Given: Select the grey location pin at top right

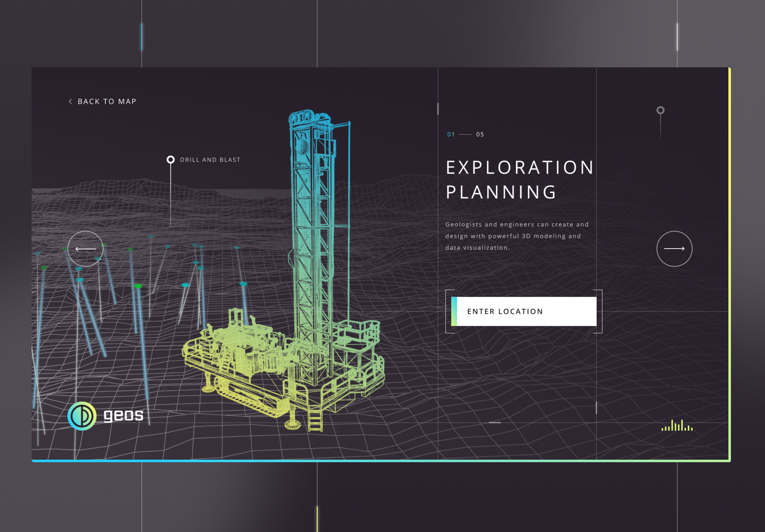Looking at the screenshot, I should 660,110.
